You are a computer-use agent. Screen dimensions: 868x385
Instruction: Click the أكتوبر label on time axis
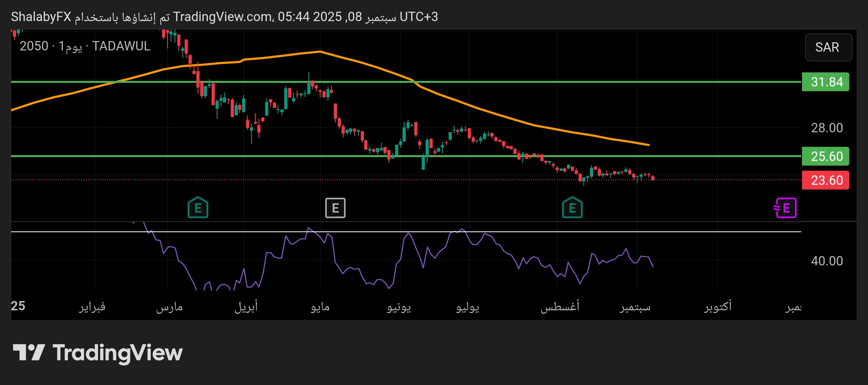coord(718,307)
